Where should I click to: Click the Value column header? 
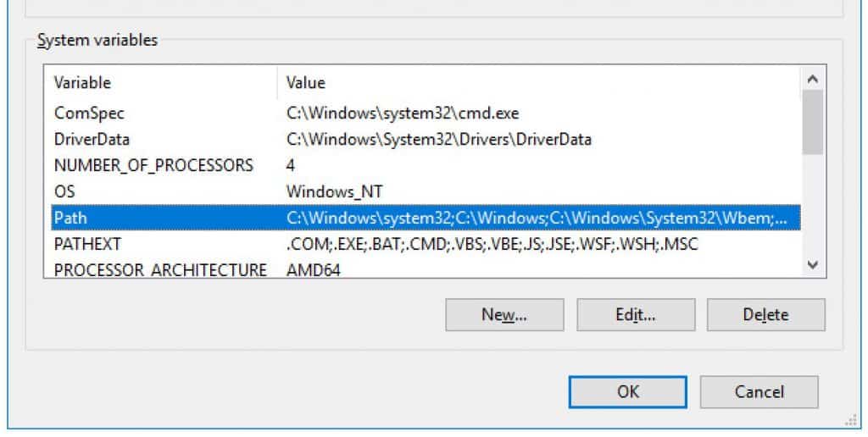tap(539, 83)
